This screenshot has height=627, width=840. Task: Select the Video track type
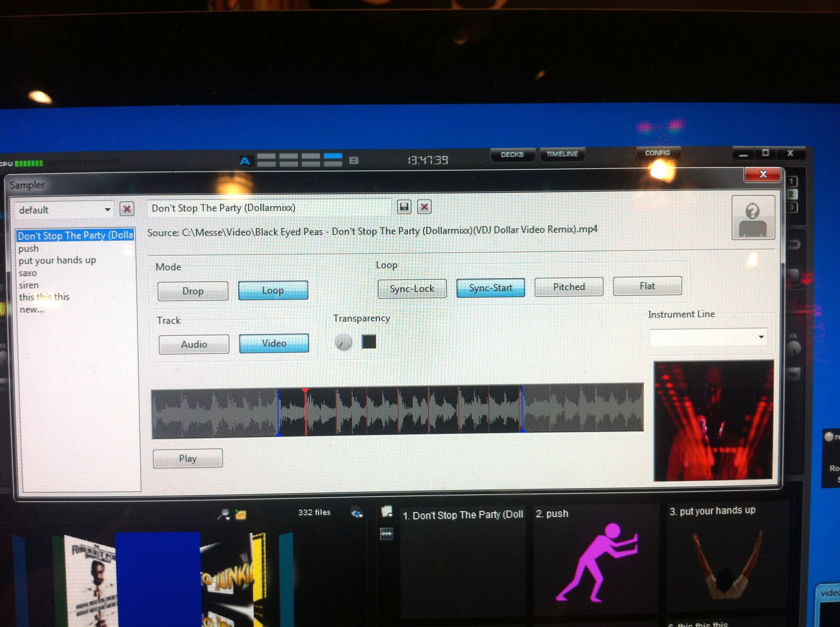coord(274,343)
